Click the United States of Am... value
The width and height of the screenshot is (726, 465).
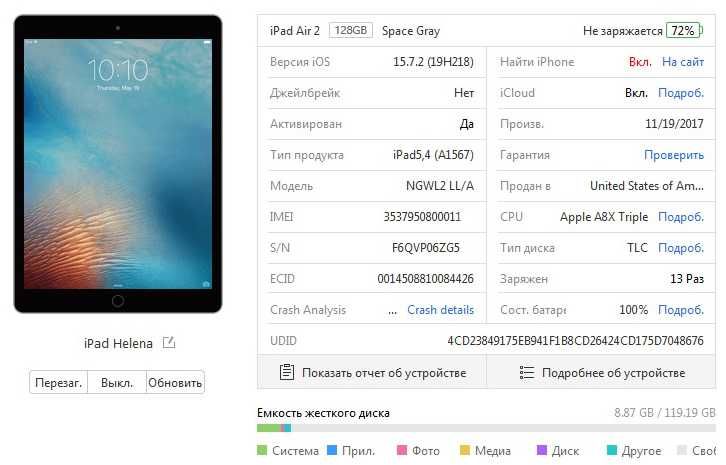pos(647,186)
